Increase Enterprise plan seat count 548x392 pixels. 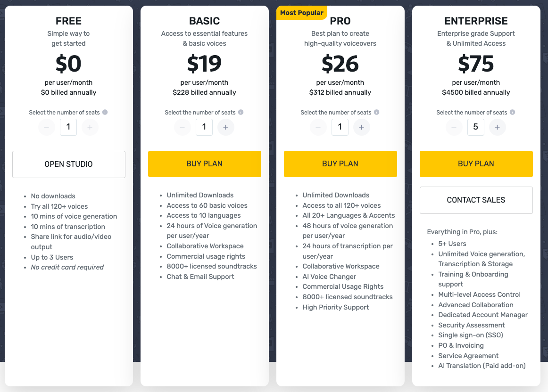498,127
